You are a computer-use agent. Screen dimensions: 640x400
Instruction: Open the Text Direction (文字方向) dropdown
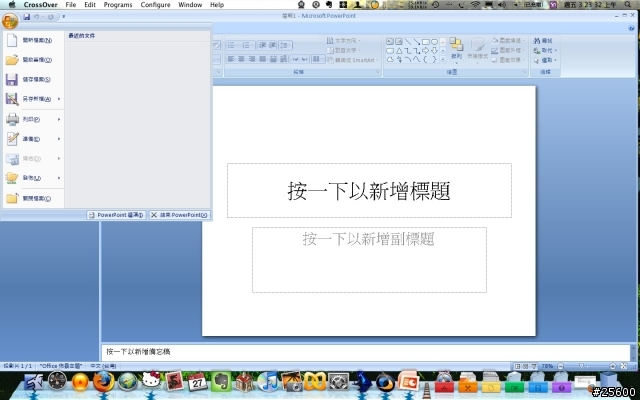coord(344,40)
